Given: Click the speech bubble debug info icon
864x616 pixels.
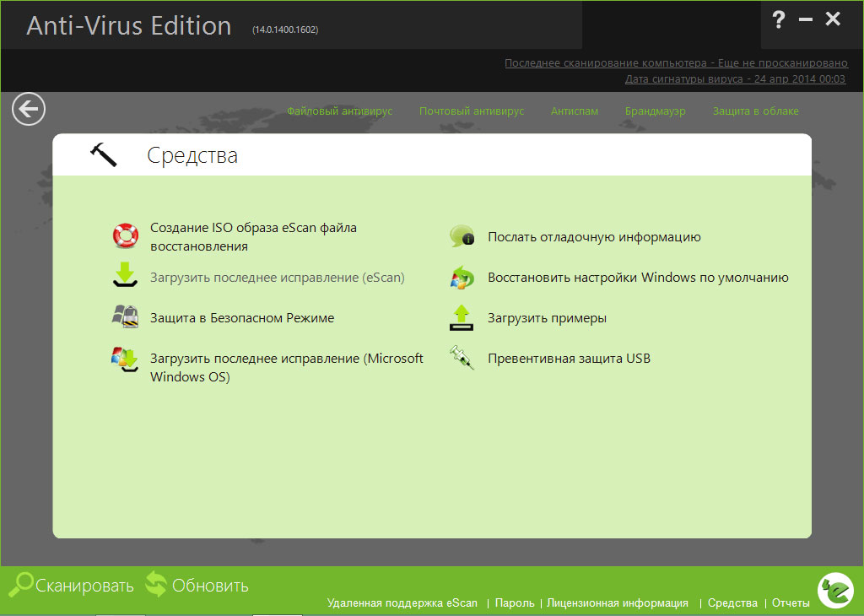Looking at the screenshot, I should point(462,236).
